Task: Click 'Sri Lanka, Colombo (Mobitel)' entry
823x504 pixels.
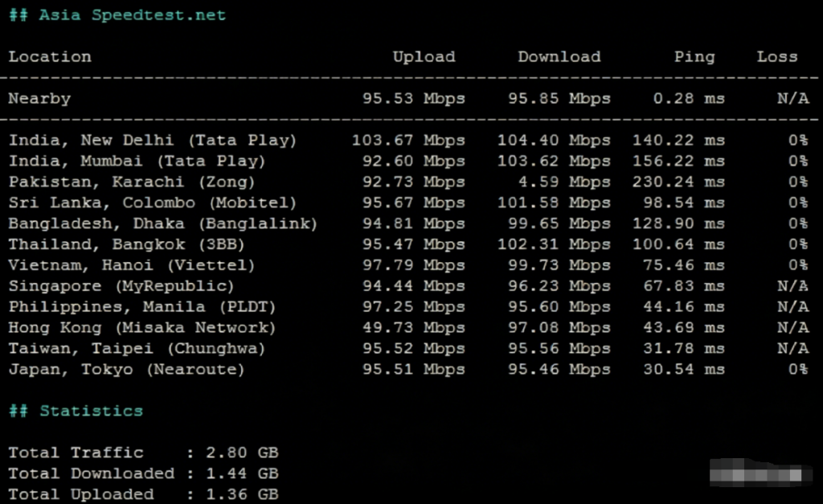Action: tap(153, 203)
